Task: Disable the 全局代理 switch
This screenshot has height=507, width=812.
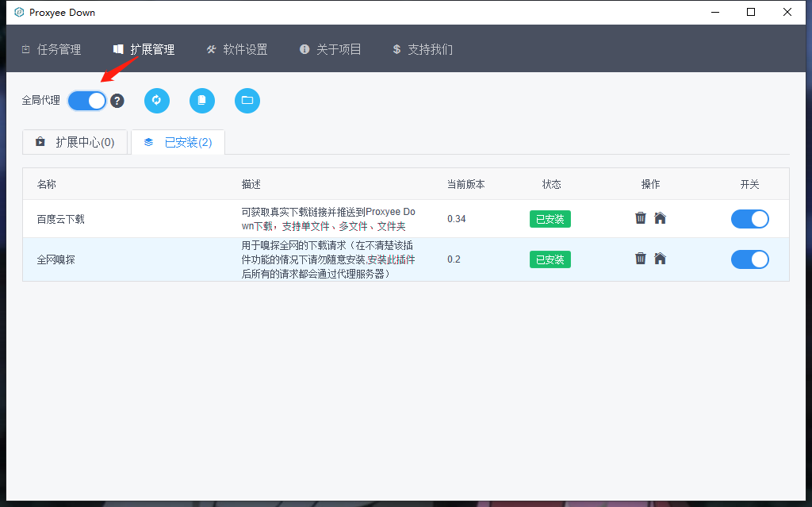Action: pyautogui.click(x=86, y=101)
